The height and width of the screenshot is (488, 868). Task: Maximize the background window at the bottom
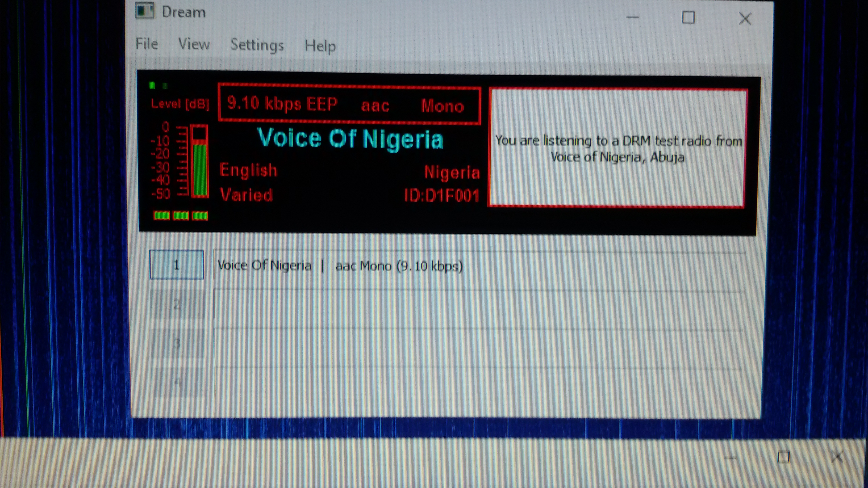point(783,457)
